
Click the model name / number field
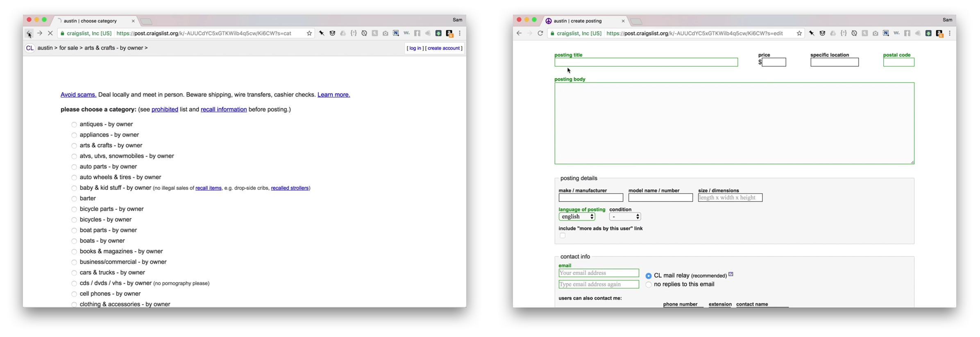(660, 198)
